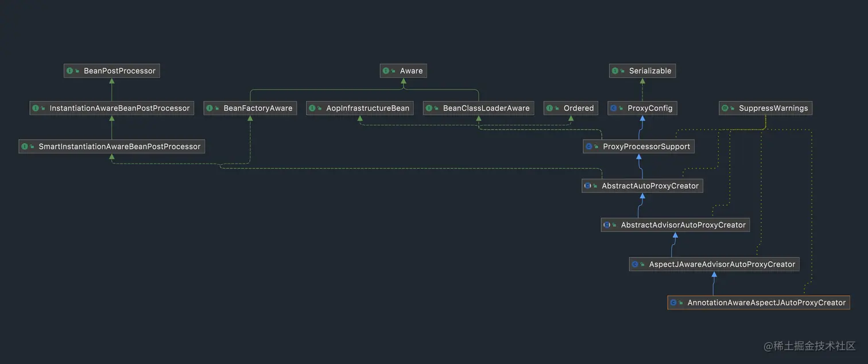Select the ProxyProcessorSupport node
The width and height of the screenshot is (868, 364).
pos(638,146)
